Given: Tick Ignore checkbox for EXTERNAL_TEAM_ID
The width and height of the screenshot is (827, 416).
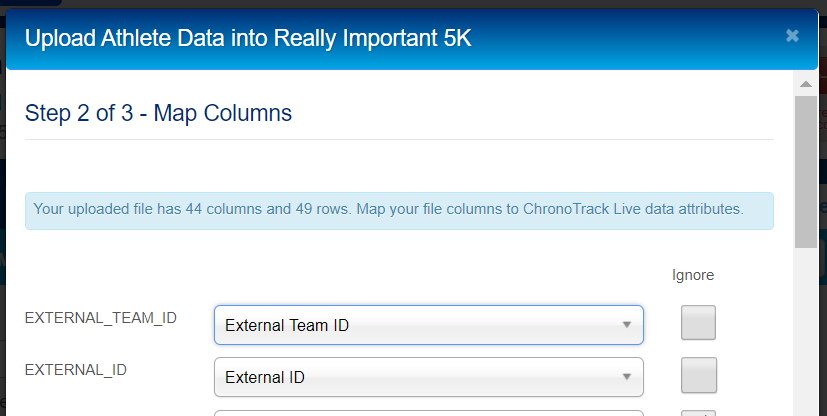Looking at the screenshot, I should 698,323.
